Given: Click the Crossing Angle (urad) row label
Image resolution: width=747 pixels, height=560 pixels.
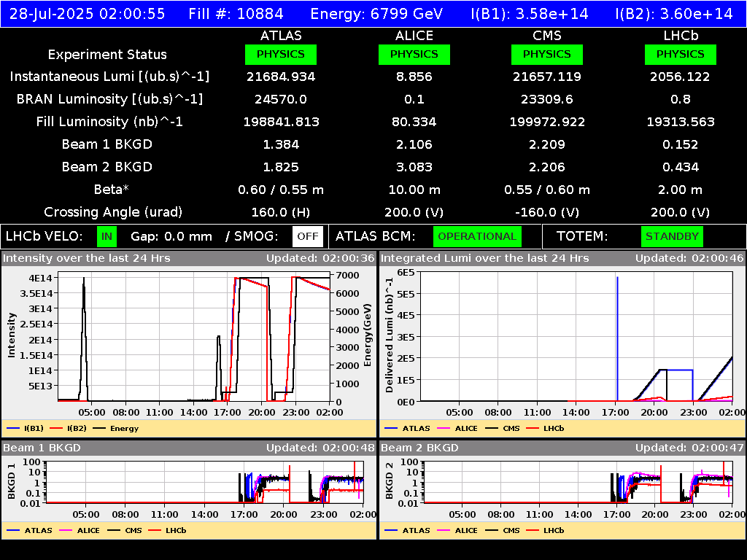Looking at the screenshot, I should coord(113,212).
